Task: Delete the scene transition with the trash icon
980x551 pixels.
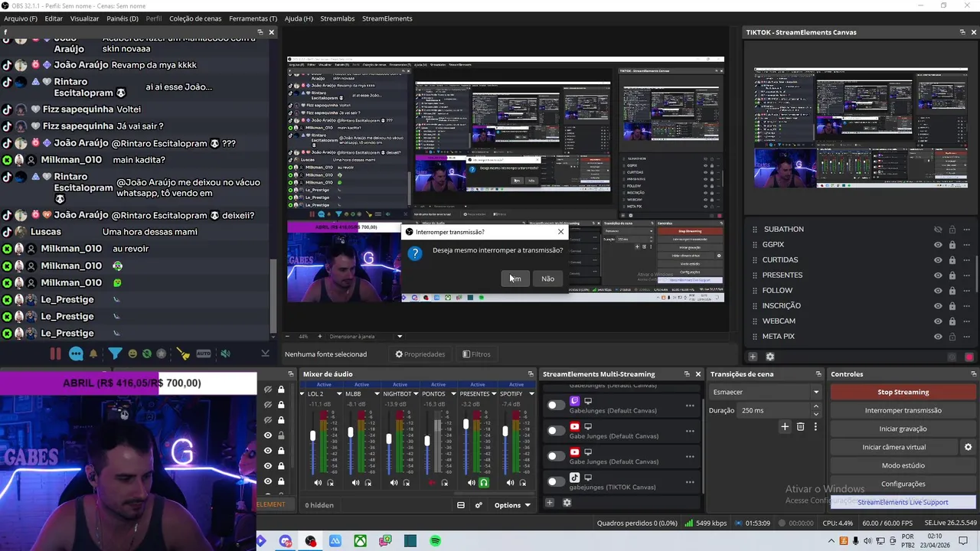Action: pyautogui.click(x=800, y=427)
